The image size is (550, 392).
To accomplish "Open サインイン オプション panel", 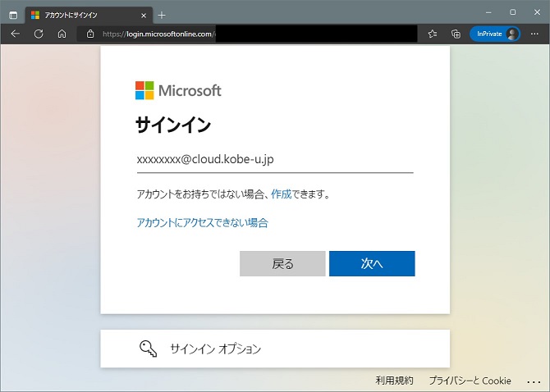I will (x=275, y=349).
